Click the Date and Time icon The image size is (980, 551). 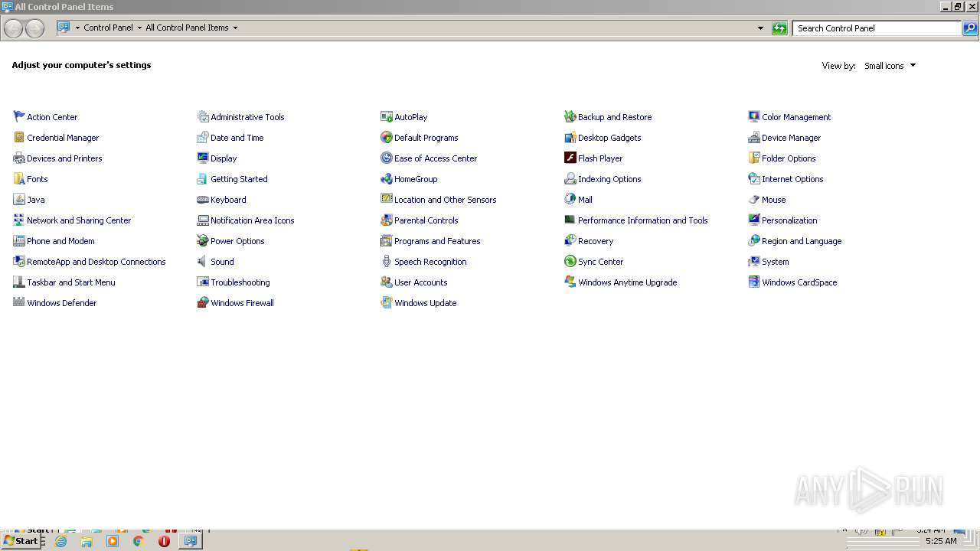coord(203,138)
